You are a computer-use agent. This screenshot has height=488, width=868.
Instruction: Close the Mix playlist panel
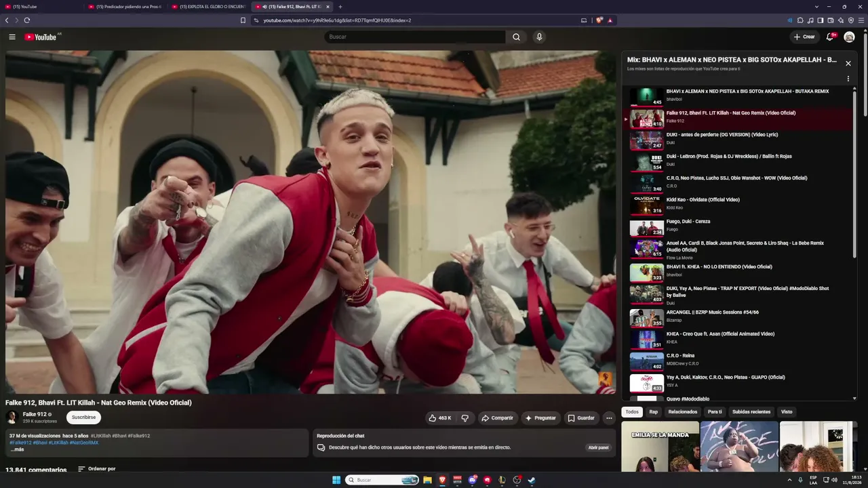point(848,63)
